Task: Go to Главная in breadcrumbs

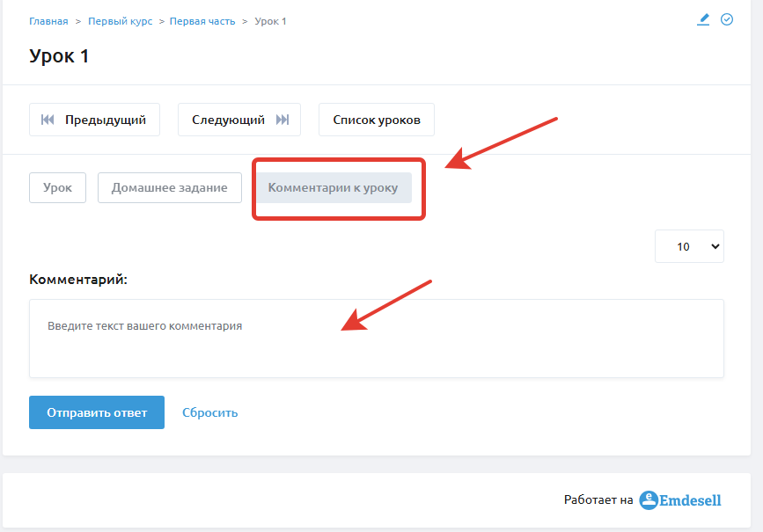Action: pyautogui.click(x=48, y=21)
